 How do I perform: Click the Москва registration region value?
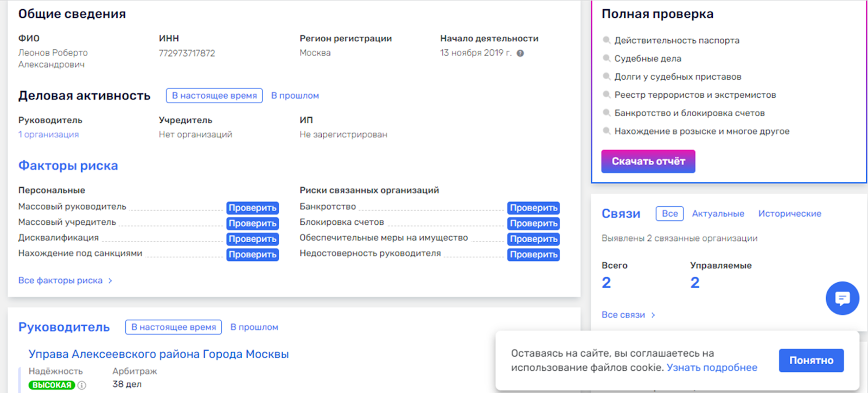pos(315,53)
